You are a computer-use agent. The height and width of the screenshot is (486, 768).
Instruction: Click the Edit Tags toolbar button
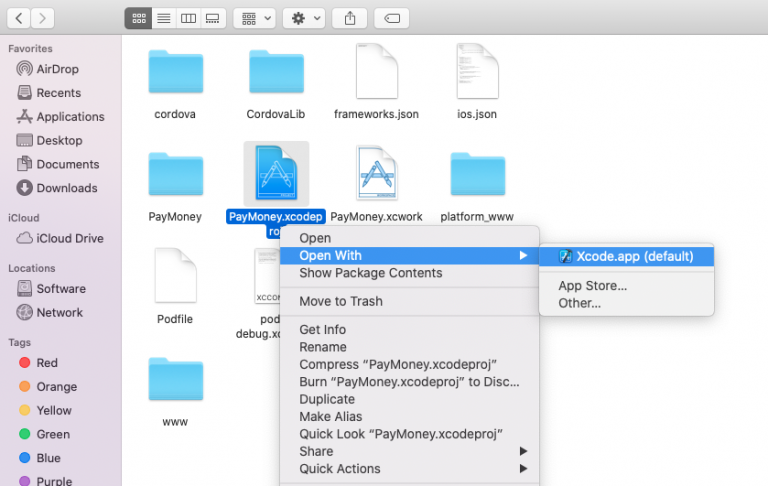(391, 18)
